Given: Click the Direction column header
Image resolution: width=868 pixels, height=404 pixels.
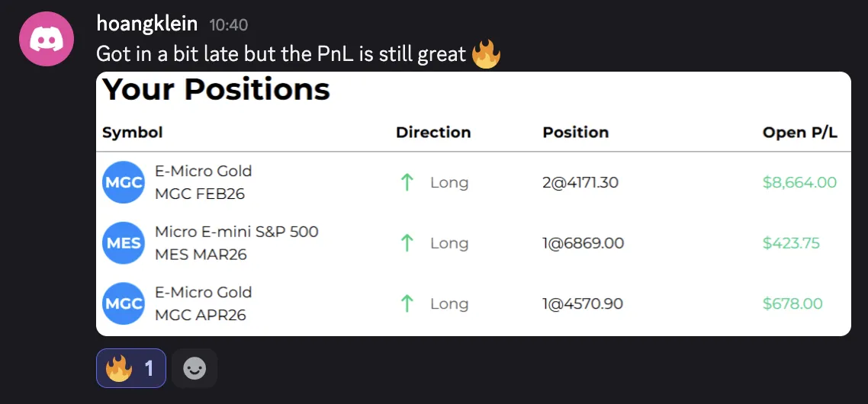Looking at the screenshot, I should (x=433, y=133).
